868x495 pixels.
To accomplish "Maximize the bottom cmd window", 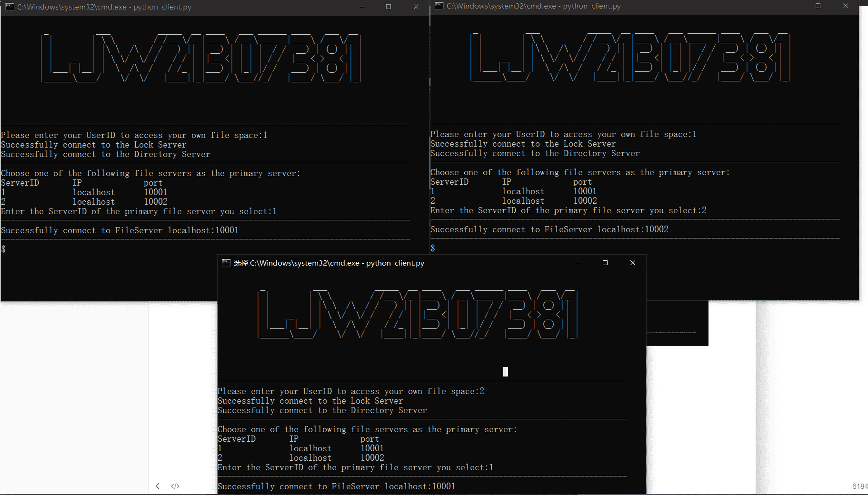I will tap(605, 263).
